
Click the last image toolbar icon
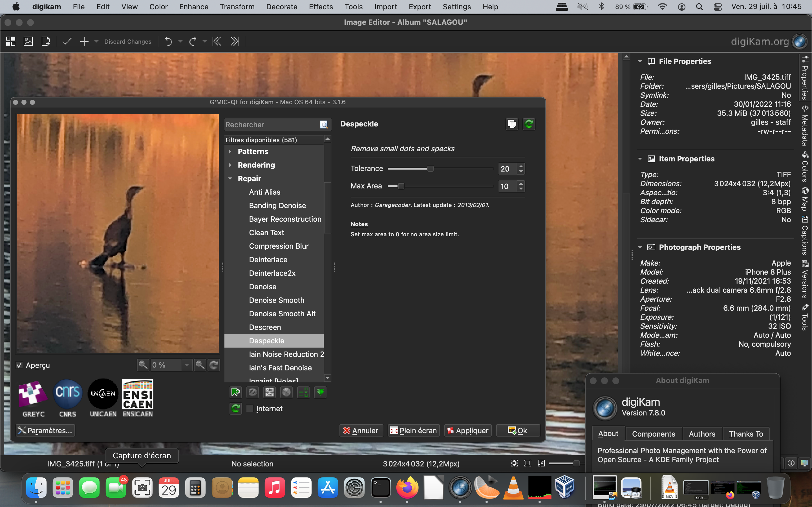click(x=235, y=42)
